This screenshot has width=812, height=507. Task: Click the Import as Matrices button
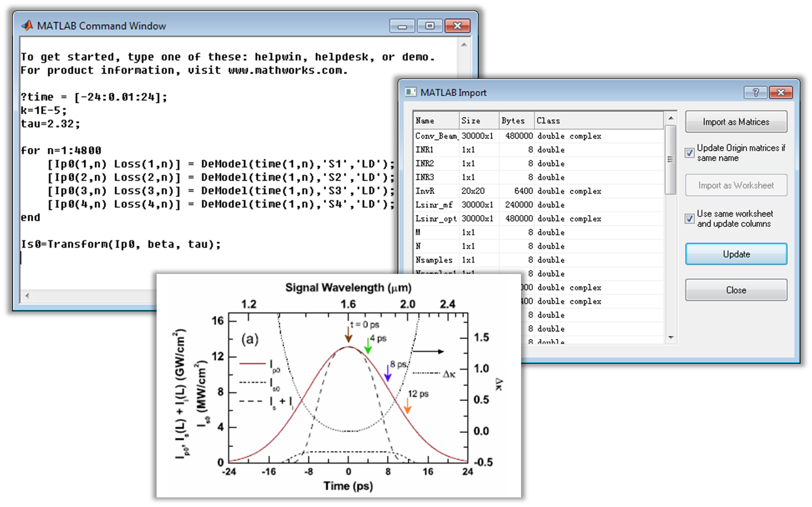tap(736, 122)
